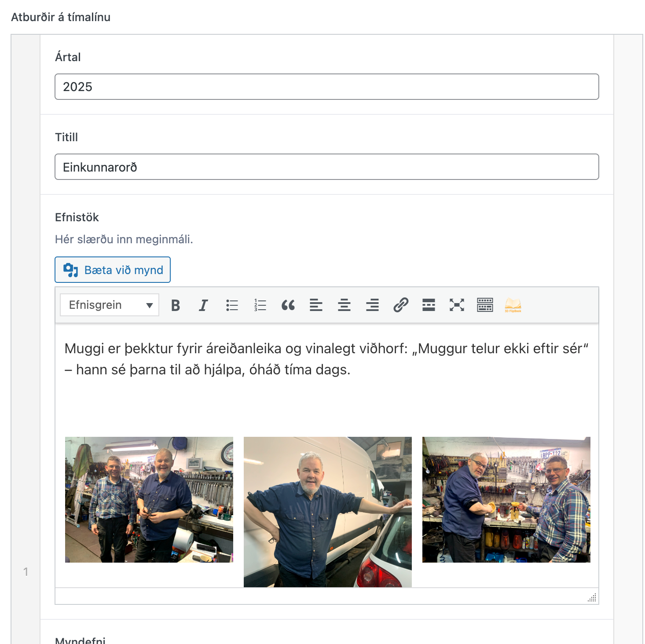Center align the text
The image size is (645, 644).
pyautogui.click(x=344, y=305)
